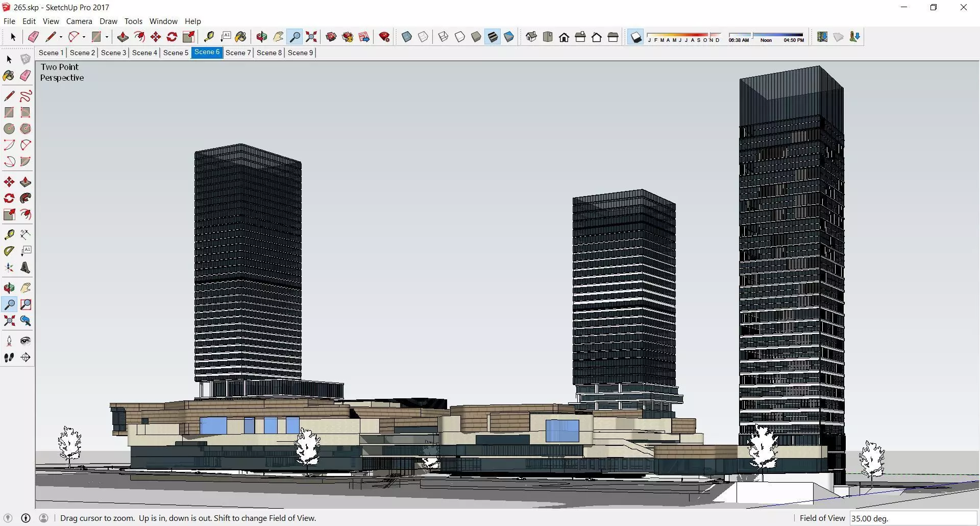Select the Scene 1 tab

[x=51, y=53]
